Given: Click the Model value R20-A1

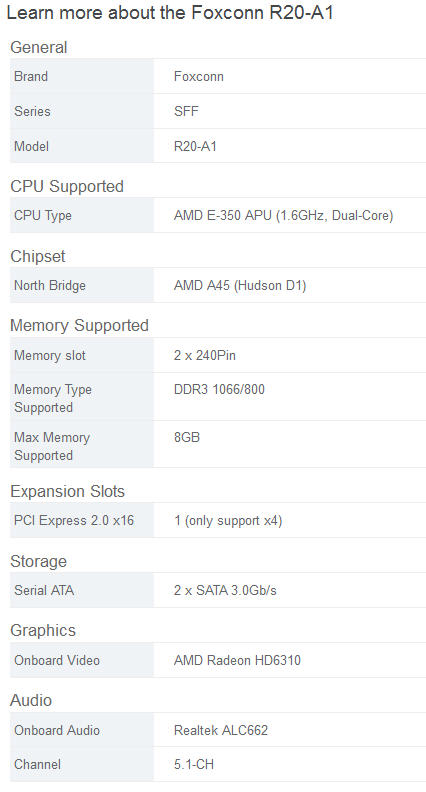Looking at the screenshot, I should tap(195, 146).
